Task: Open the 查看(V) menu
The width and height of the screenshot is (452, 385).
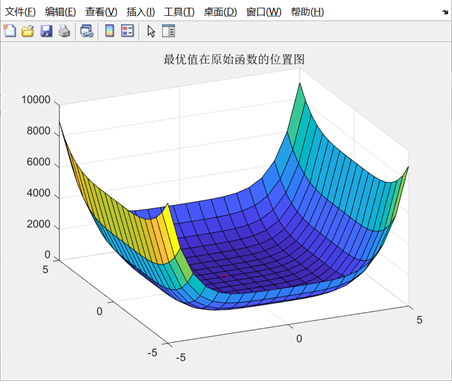Action: [101, 12]
